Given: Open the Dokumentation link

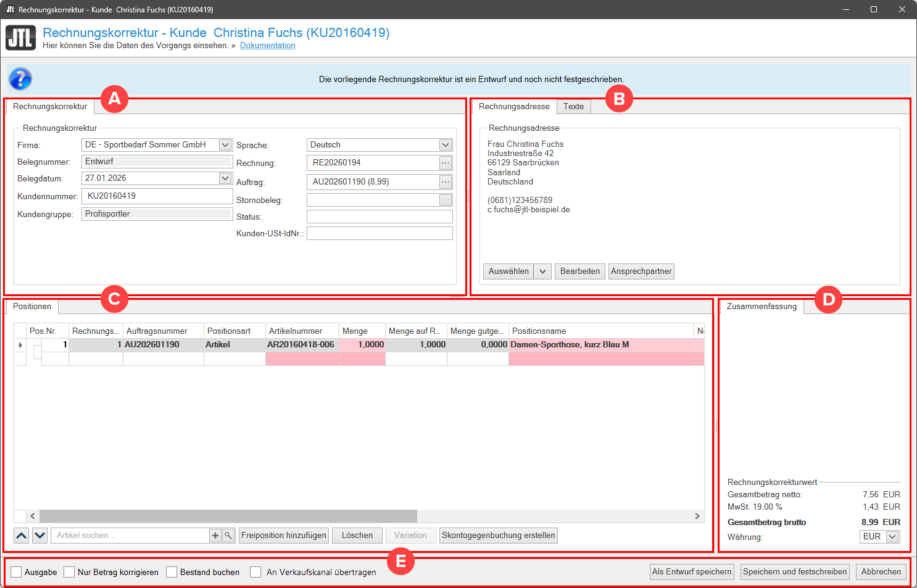Looking at the screenshot, I should coord(267,46).
